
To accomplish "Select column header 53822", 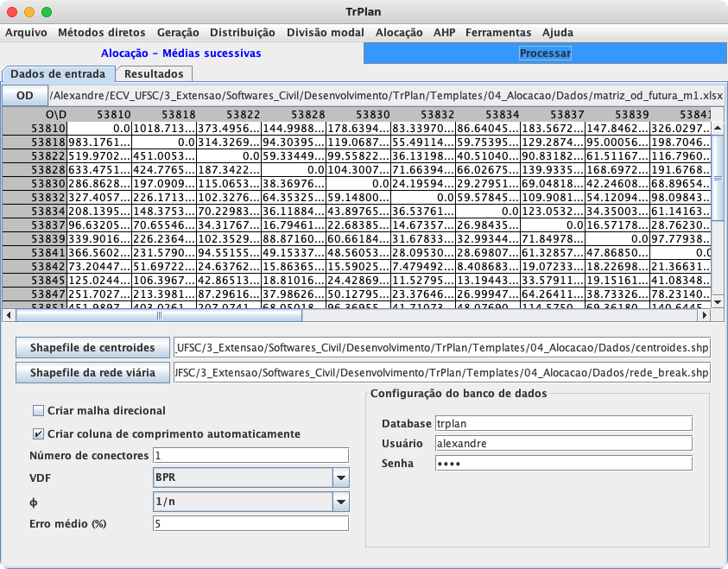I will click(x=230, y=115).
